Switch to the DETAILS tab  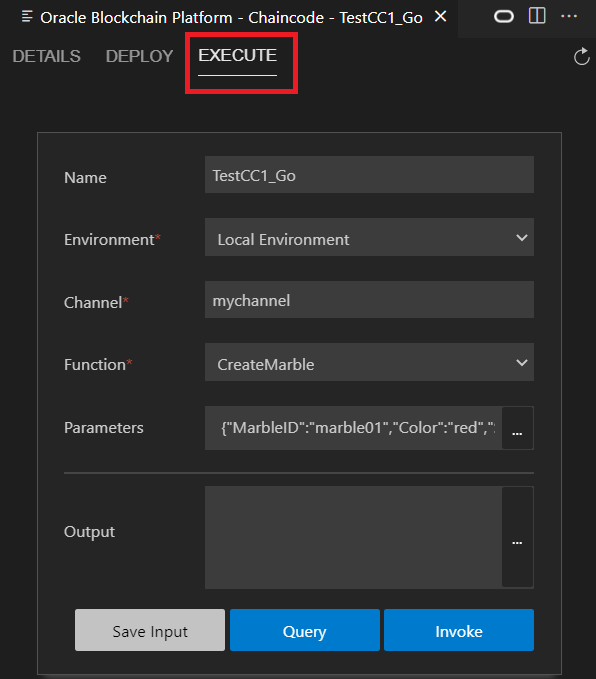tap(46, 56)
